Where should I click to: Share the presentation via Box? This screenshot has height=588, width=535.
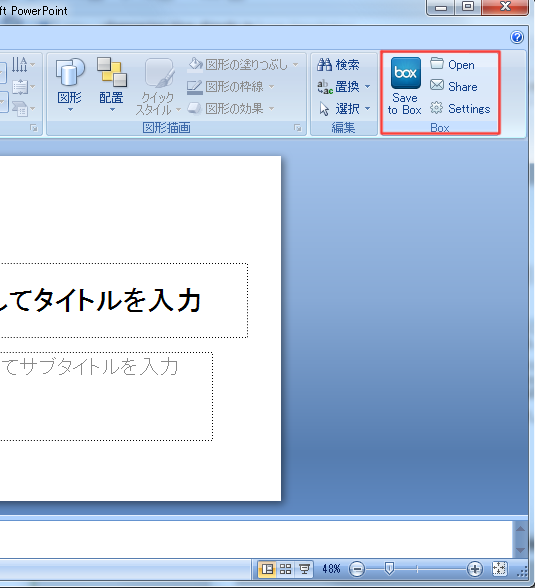click(454, 87)
